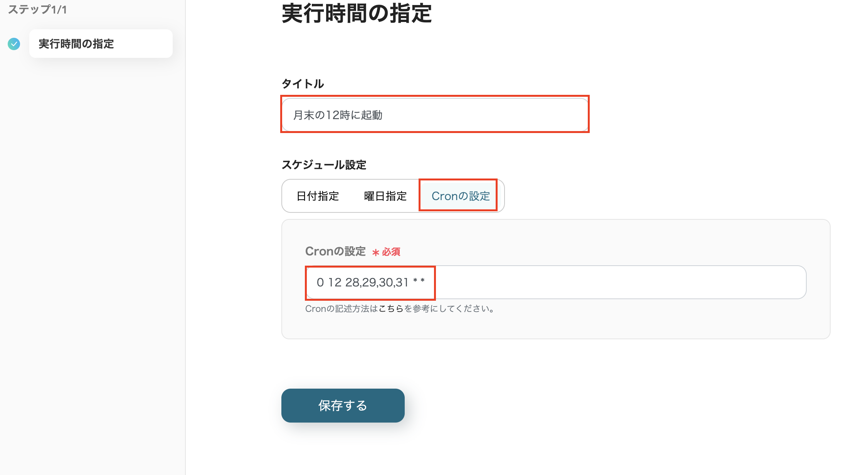Click the 実行時間の指定 page heading
This screenshot has width=868, height=475.
coord(357,13)
